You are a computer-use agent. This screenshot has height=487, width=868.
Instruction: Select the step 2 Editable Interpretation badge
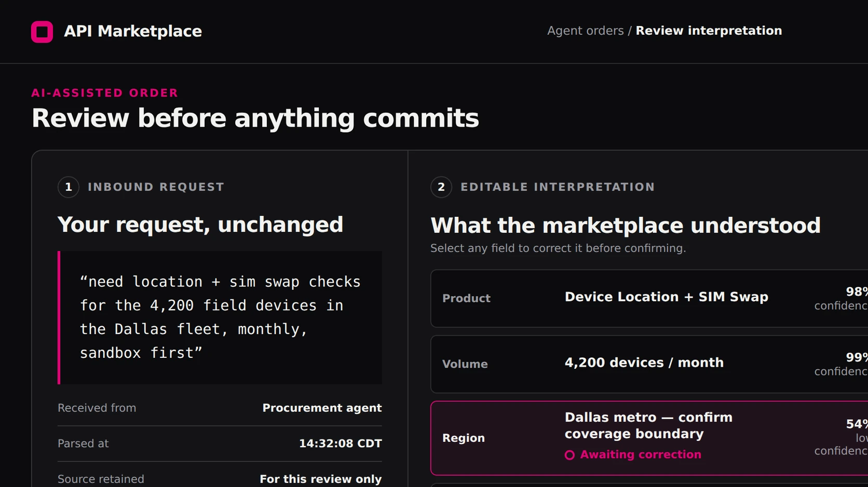[441, 187]
